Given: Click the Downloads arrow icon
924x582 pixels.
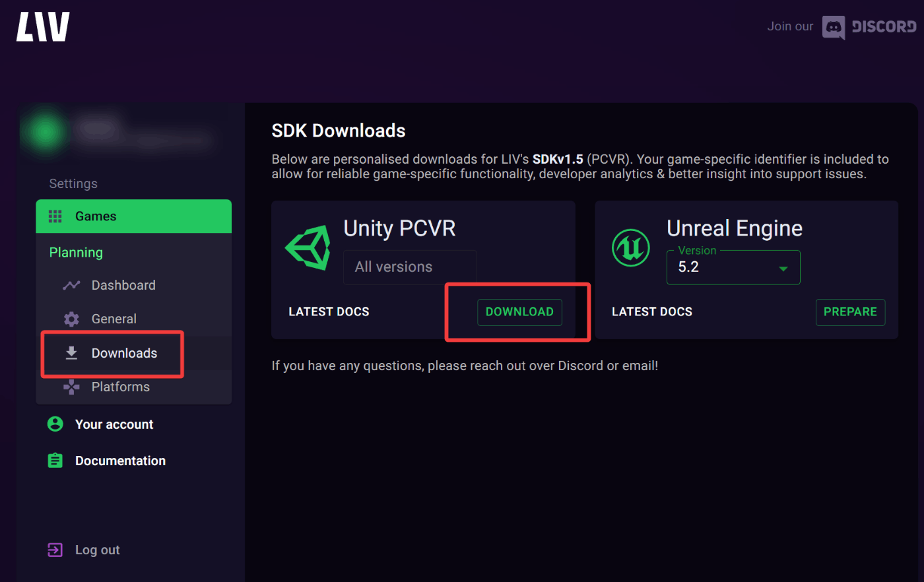Looking at the screenshot, I should [71, 353].
